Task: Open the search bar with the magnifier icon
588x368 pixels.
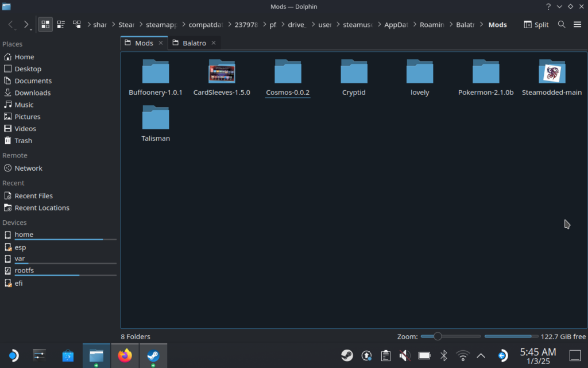Action: [562, 24]
